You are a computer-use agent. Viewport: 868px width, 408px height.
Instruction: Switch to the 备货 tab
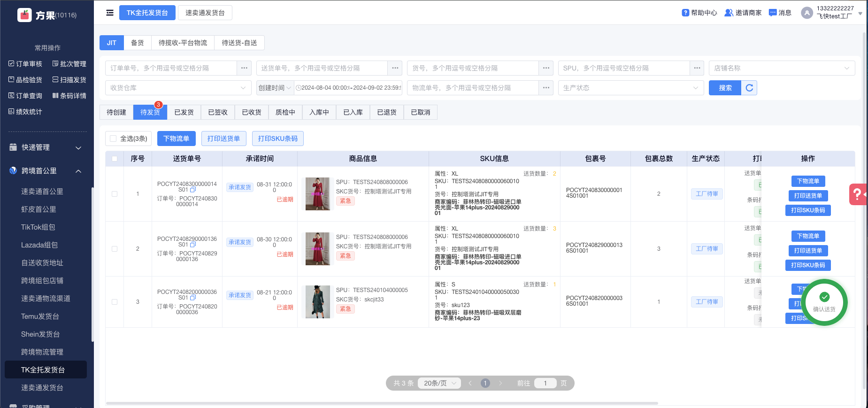tap(138, 43)
